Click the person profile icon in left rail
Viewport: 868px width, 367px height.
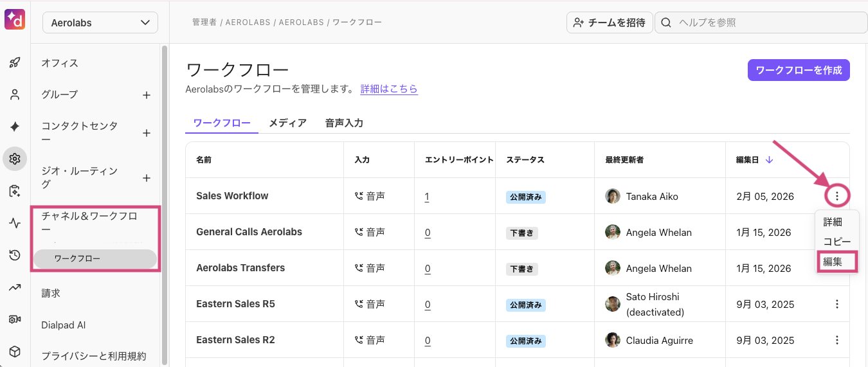(x=15, y=94)
